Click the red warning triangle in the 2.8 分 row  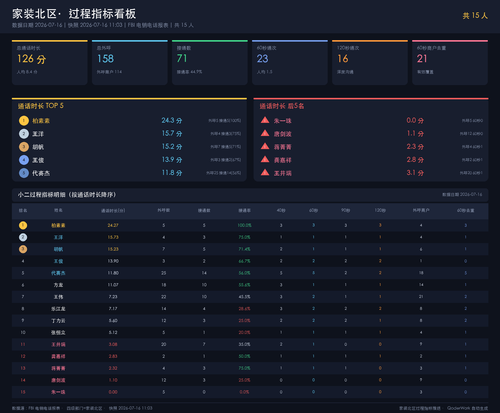pyautogui.click(x=265, y=159)
